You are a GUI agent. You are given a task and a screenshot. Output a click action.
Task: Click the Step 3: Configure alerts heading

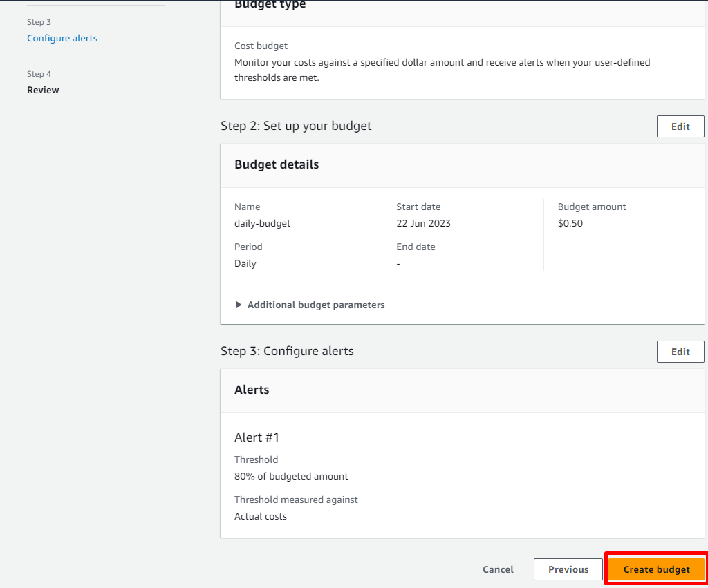(x=287, y=351)
